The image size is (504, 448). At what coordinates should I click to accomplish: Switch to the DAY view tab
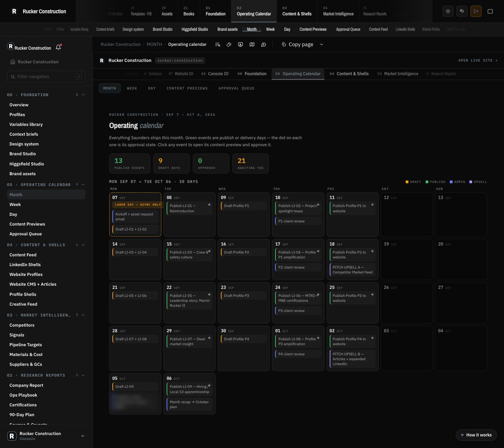[152, 88]
